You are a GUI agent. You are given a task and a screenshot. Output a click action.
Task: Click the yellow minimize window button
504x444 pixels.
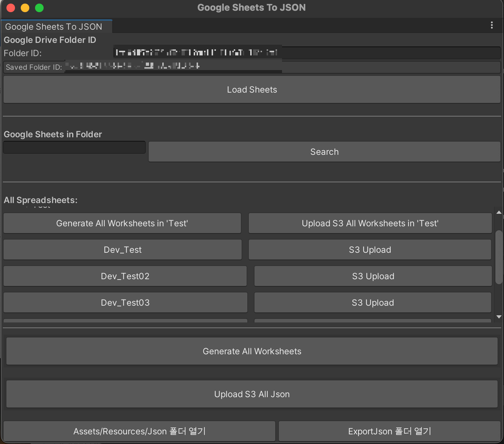pyautogui.click(x=25, y=8)
